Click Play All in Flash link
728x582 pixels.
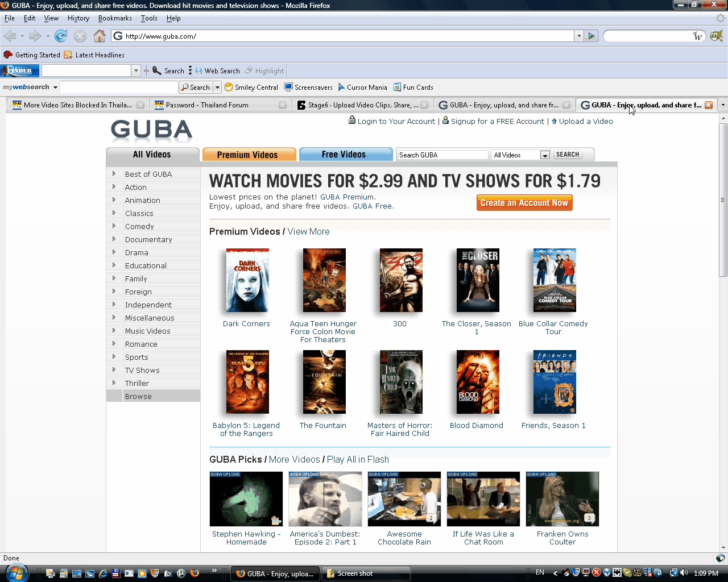(x=358, y=459)
